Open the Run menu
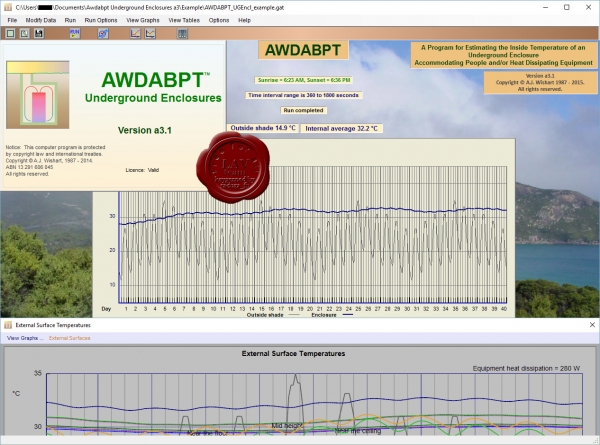This screenshot has width=600, height=445. tap(70, 20)
